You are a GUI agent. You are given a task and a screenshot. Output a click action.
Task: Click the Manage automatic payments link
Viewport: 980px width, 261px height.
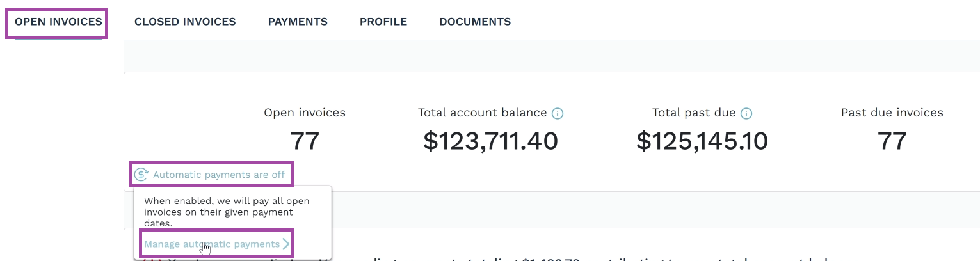coord(212,244)
